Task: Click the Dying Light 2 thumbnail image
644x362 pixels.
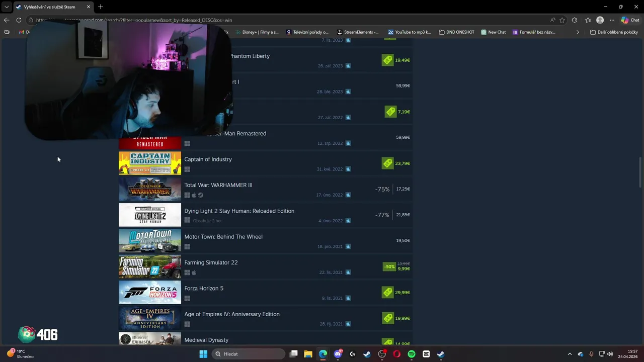Action: [150, 215]
